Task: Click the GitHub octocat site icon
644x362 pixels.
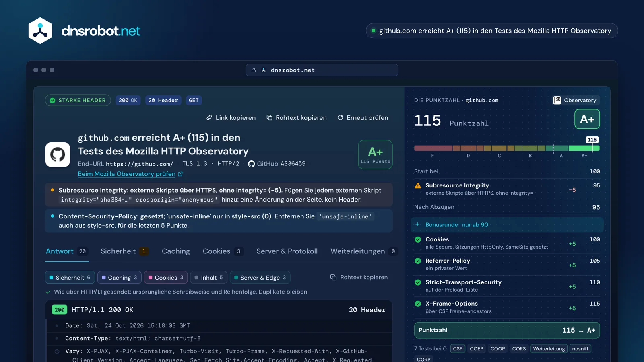Action: tap(58, 154)
